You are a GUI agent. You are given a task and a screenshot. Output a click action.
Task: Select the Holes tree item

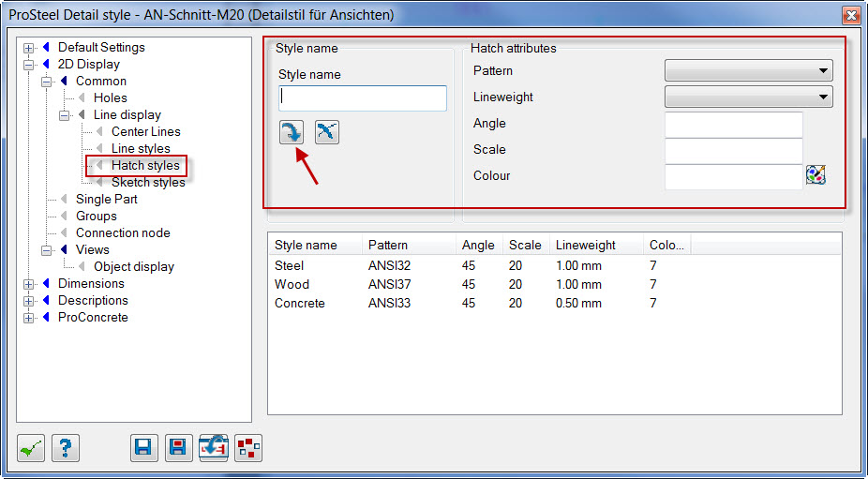(111, 98)
